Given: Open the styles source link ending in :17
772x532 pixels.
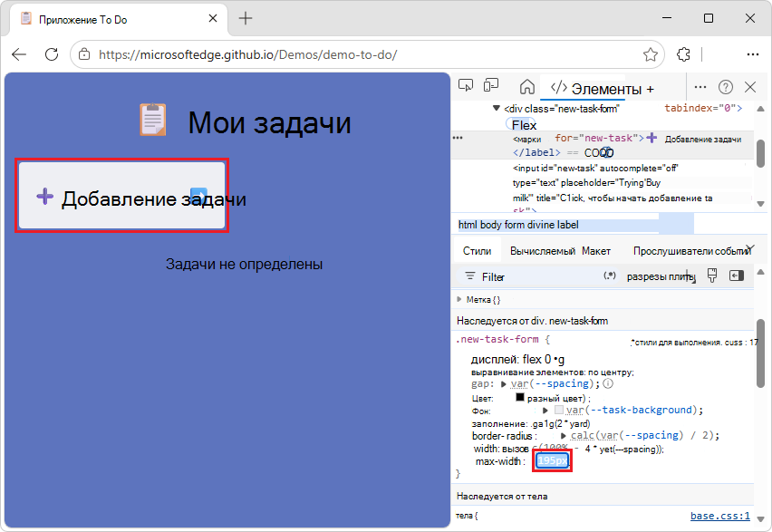Looking at the screenshot, I should pos(694,342).
